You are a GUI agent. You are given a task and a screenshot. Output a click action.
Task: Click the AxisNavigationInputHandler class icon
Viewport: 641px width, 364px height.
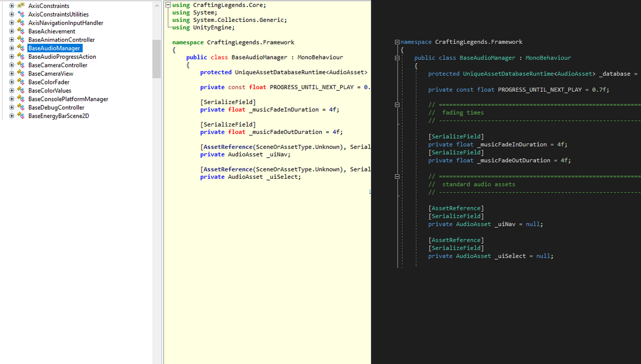20,23
